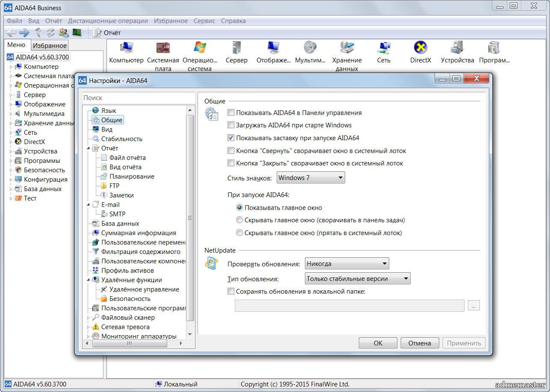550x392 pixels.
Task: Click the Server icon in main panel
Action: [x=236, y=48]
